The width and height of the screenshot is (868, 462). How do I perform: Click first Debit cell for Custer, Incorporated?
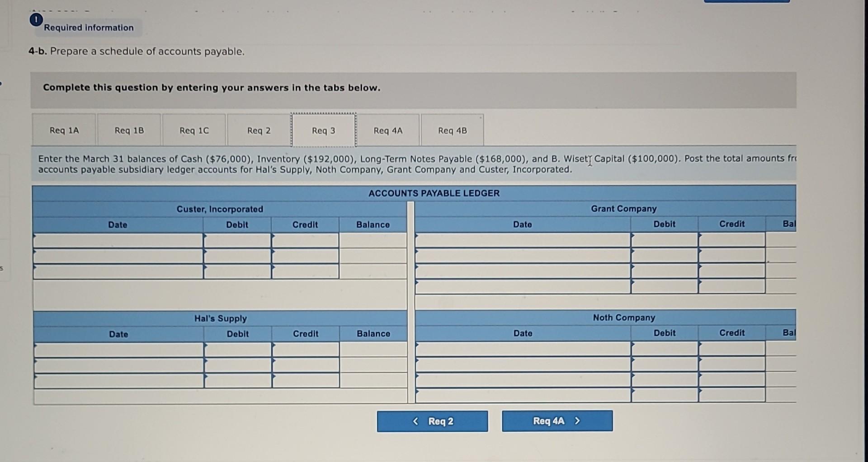[x=237, y=241]
